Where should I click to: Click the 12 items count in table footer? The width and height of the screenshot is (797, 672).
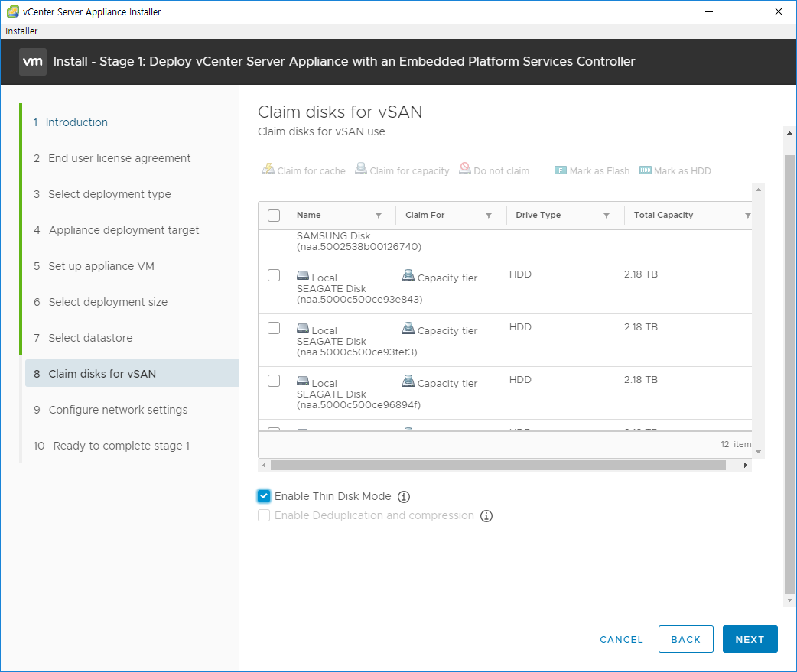coord(736,444)
